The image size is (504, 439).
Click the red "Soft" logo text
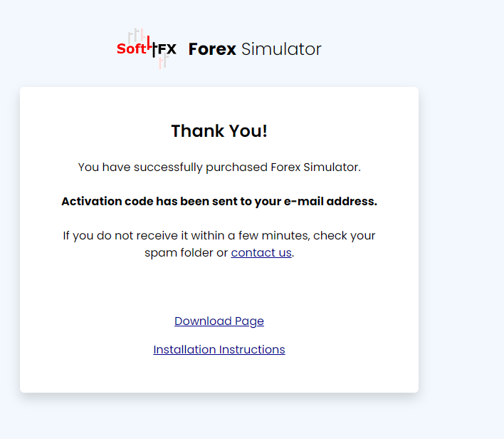(131, 49)
